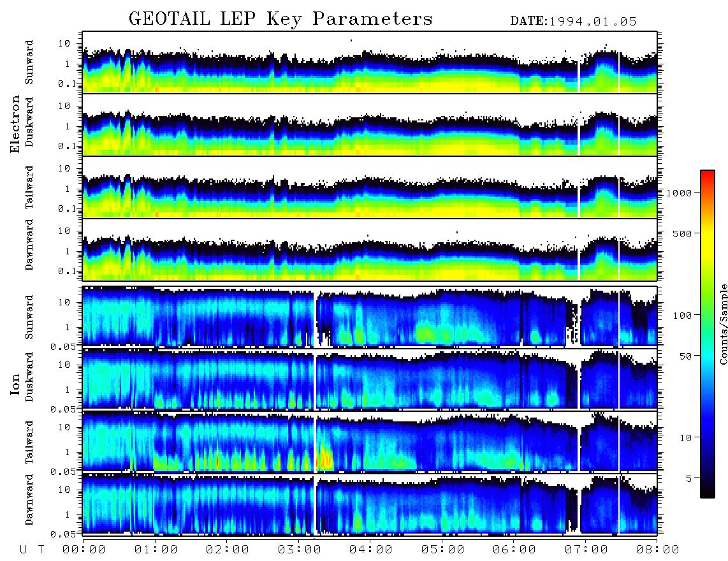Select the DATE:1994.01.05 label
728x561 pixels.
573,22
